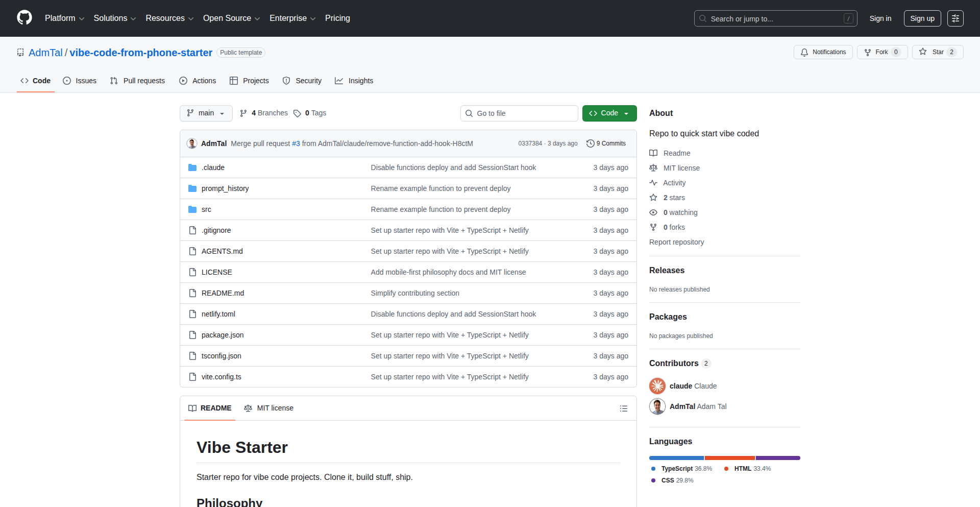Open the vibe-code-from-phone-starter repo link
The image size is (980, 507).
coord(141,53)
